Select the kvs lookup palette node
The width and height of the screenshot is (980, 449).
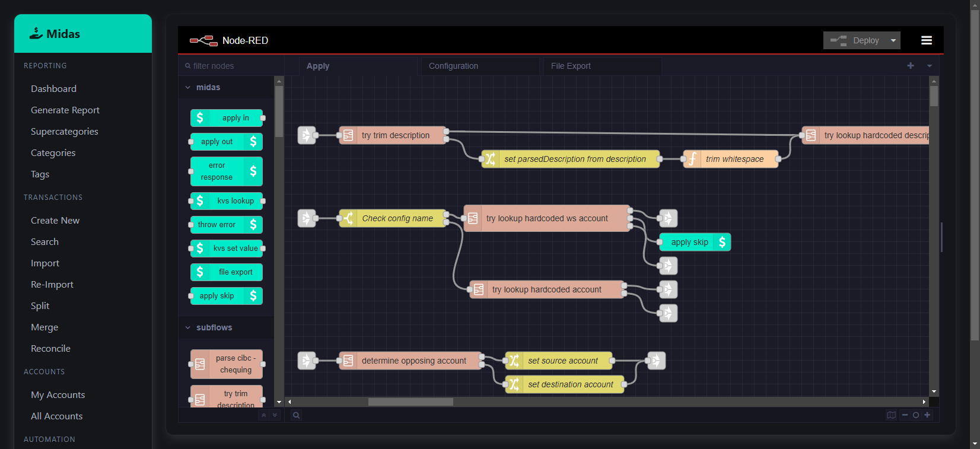click(227, 201)
